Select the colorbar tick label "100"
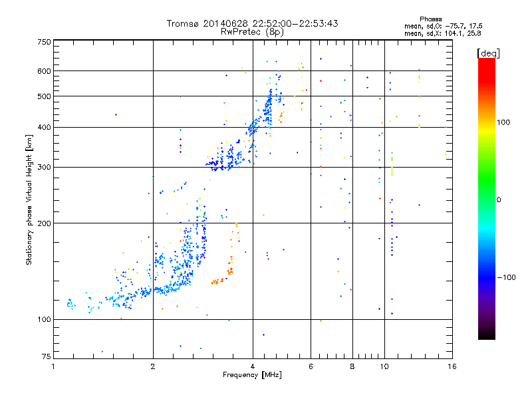Image resolution: width=532 pixels, height=399 pixels. tap(503, 122)
